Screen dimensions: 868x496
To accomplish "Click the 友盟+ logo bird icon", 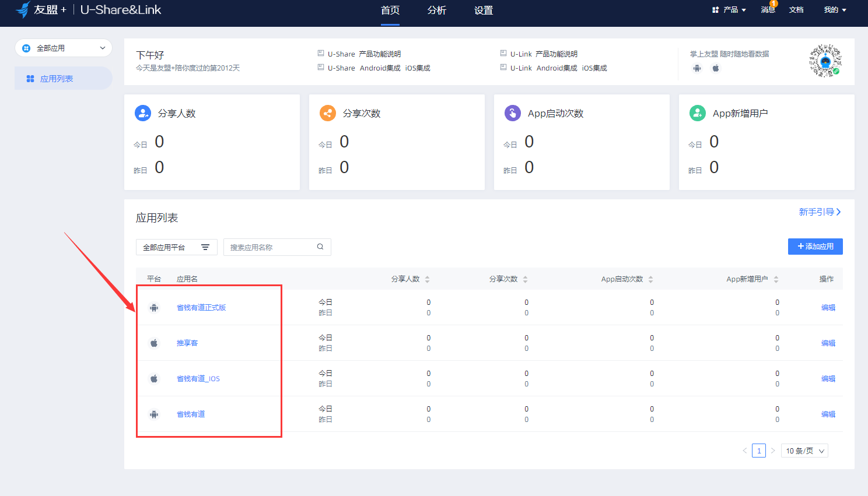I will [x=23, y=9].
